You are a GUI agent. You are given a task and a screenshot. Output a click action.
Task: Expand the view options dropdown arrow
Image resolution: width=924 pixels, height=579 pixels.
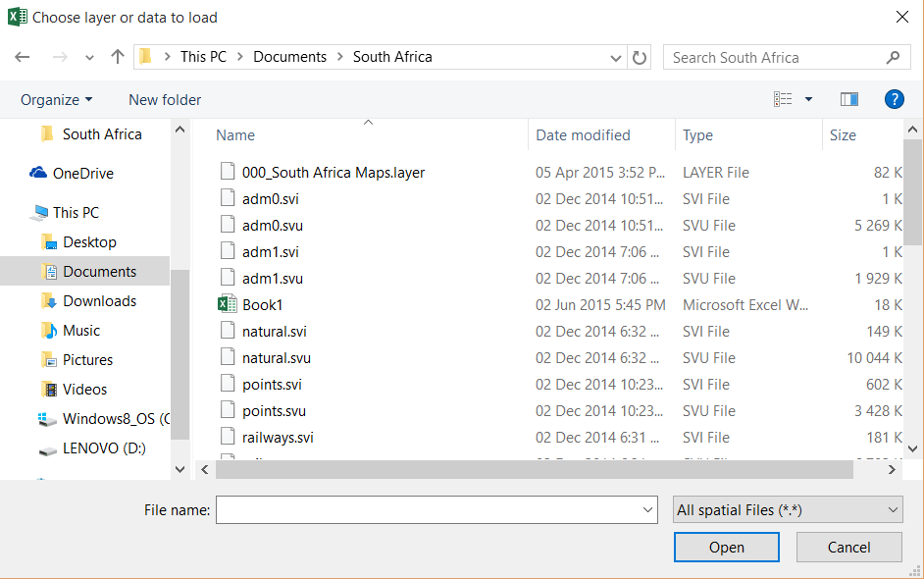click(x=808, y=99)
